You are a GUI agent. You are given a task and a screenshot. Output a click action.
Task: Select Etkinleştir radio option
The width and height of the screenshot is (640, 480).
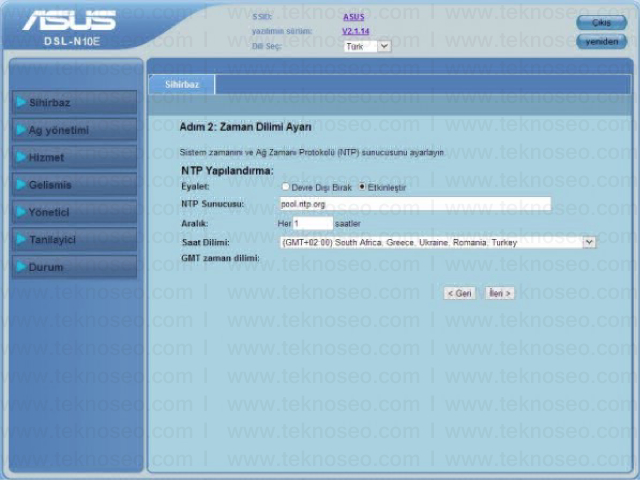[362, 187]
